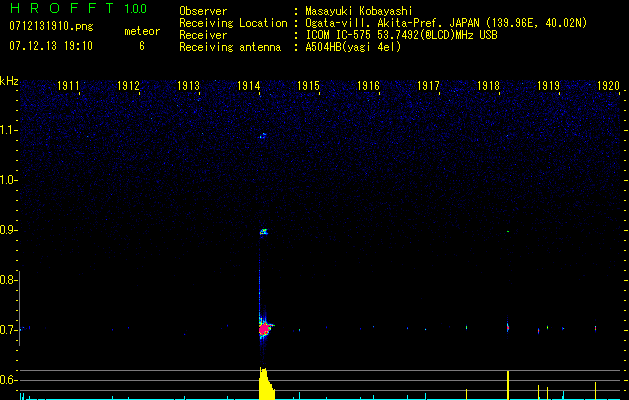This screenshot has width=629, height=400.
Task: Click the 1.0 frequency axis label
Action: point(9,180)
